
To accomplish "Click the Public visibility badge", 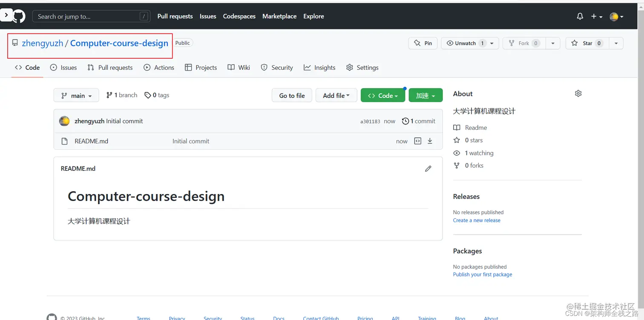I will 183,43.
